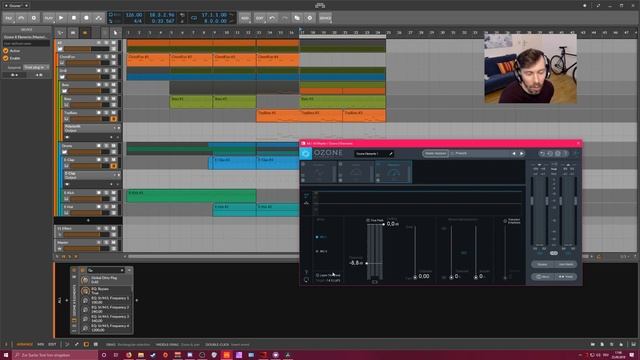Image resolution: width=640 pixels, height=360 pixels.
Task: Click the add track plus button below the tracks
Action: (x=88, y=220)
